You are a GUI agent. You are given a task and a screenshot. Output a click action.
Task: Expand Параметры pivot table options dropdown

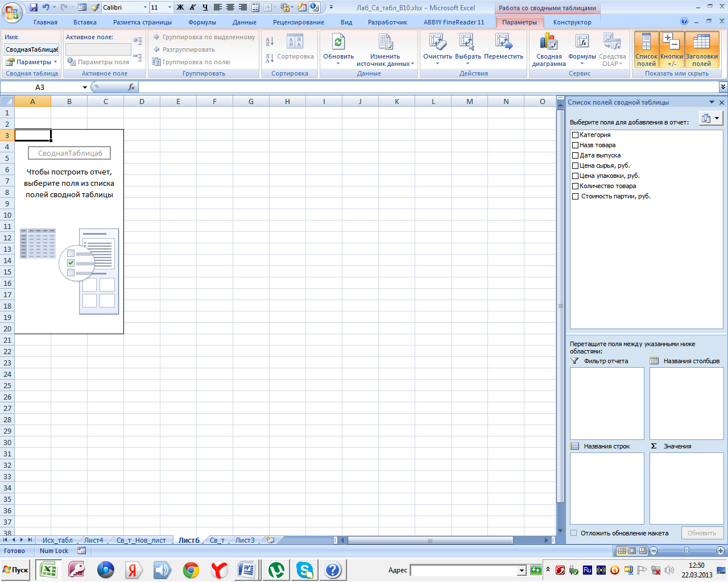pos(32,62)
